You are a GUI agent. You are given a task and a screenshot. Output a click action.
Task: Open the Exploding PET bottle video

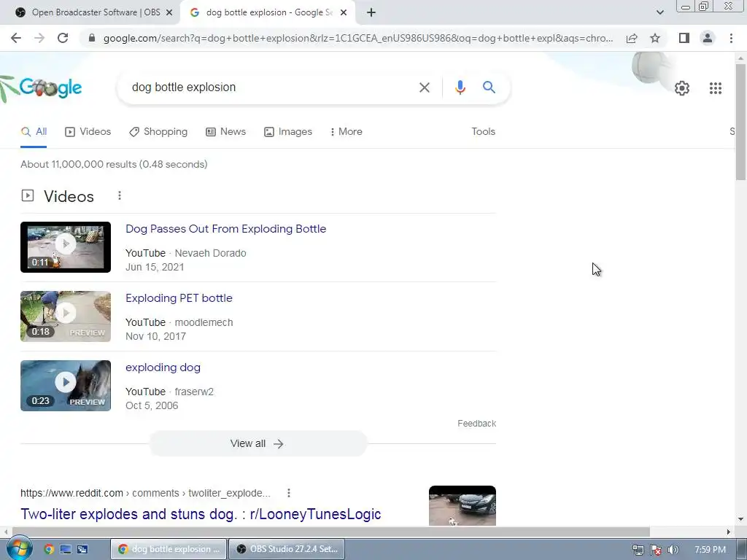(x=179, y=298)
